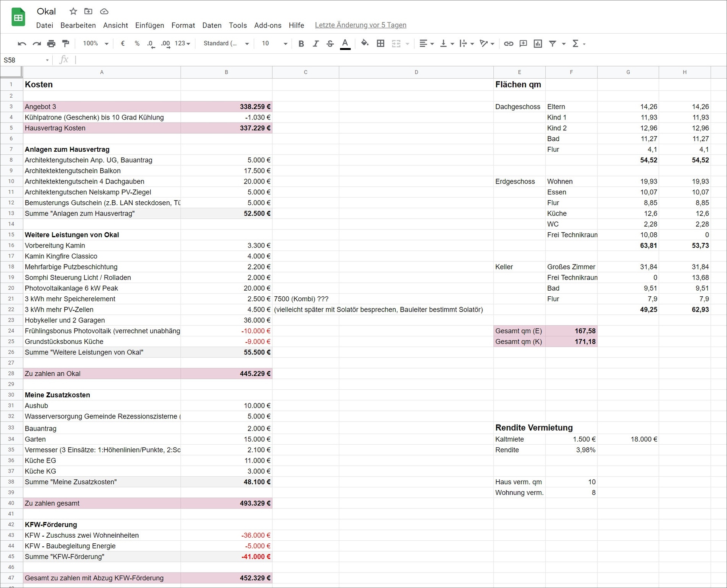Select 'Photovoltaikanlage 6 kW Peak' cell
The width and height of the screenshot is (727, 588).
[102, 288]
